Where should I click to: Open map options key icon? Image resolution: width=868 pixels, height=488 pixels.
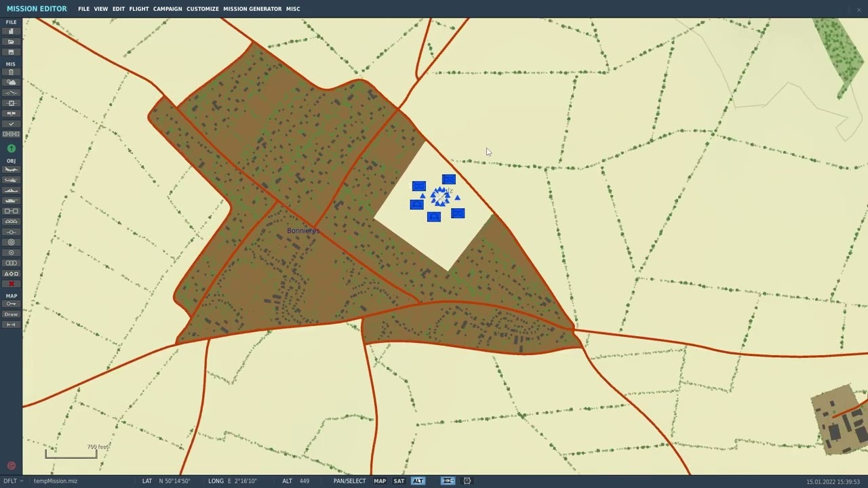click(11, 304)
